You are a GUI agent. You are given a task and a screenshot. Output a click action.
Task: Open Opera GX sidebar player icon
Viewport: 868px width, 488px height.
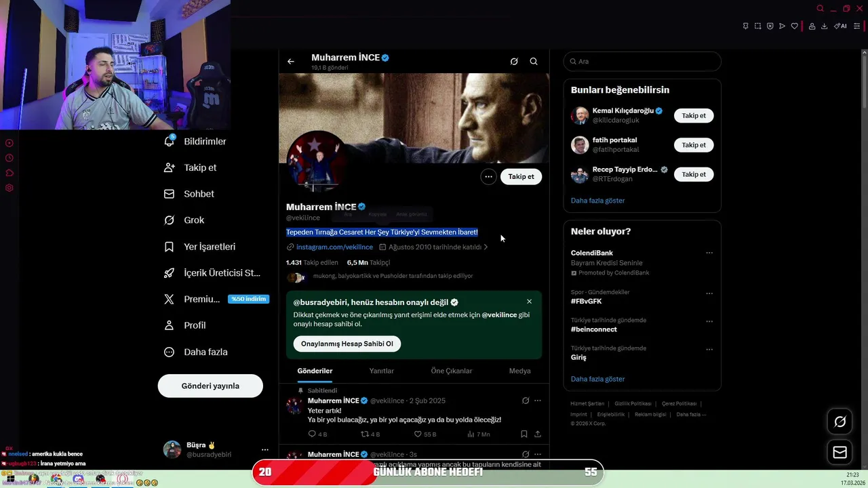pyautogui.click(x=9, y=143)
